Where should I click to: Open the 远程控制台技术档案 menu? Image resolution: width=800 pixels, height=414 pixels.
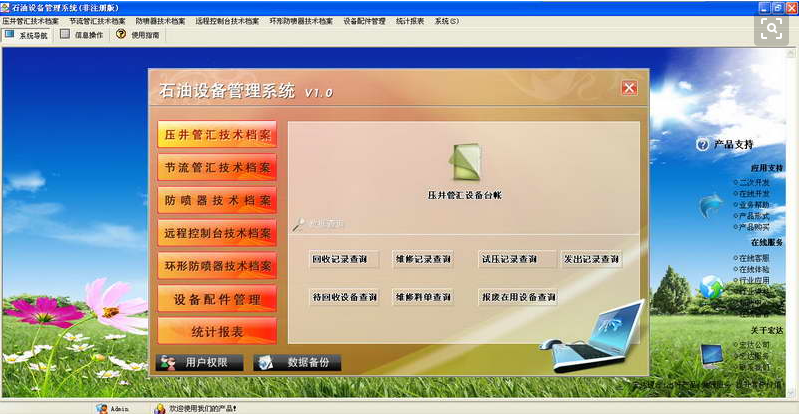click(x=227, y=21)
